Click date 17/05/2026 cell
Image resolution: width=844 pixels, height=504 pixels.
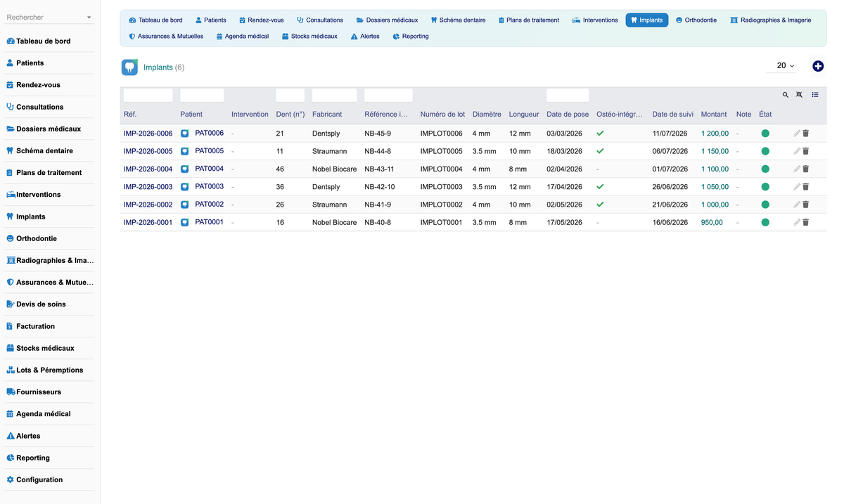[x=565, y=222]
